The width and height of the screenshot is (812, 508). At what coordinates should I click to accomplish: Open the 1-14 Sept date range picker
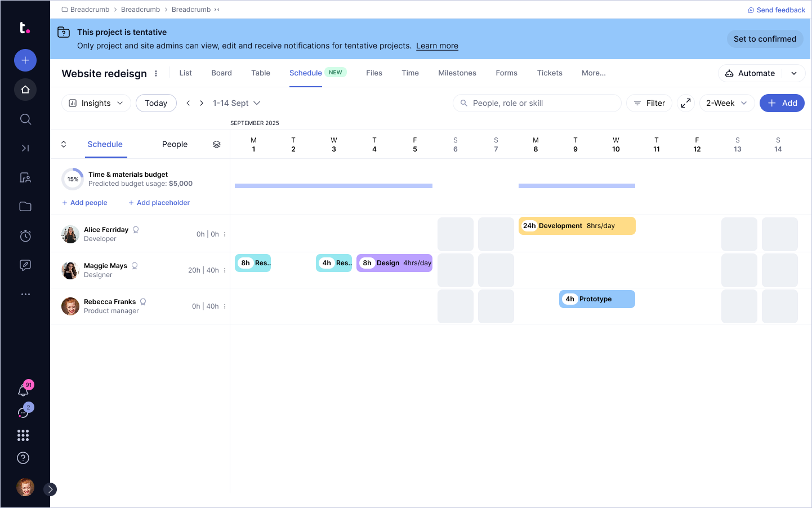(237, 103)
